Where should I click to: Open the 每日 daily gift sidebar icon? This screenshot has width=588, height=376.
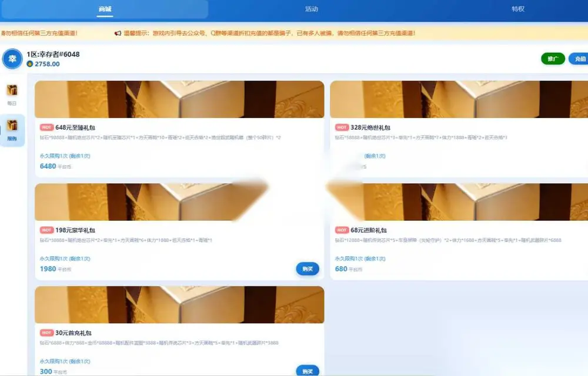pyautogui.click(x=12, y=90)
